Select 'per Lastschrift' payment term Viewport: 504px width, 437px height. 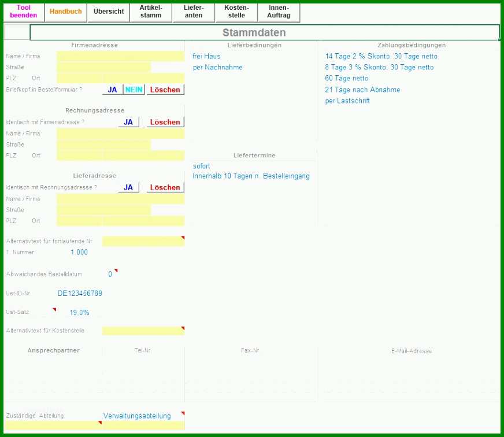347,101
